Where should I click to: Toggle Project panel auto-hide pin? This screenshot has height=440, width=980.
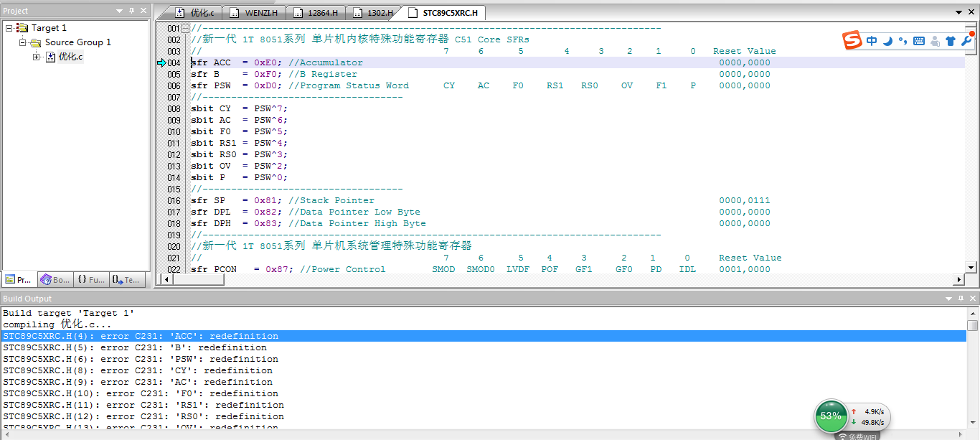pos(131,11)
